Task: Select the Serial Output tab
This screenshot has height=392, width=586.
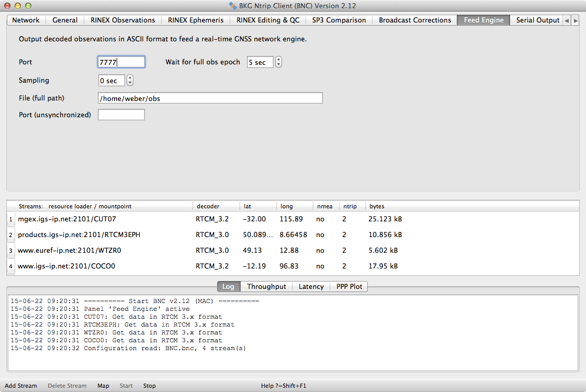Action: tap(537, 20)
